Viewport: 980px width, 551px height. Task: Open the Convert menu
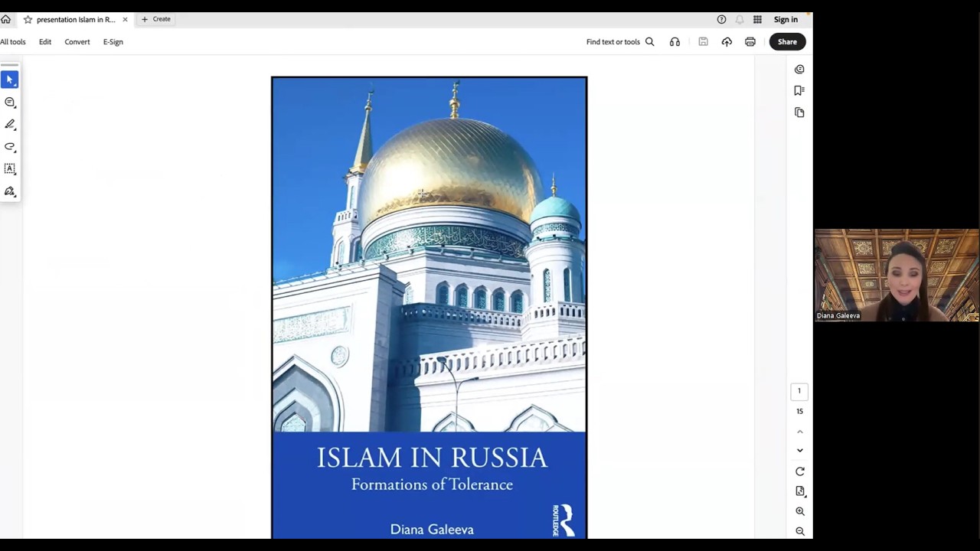point(77,42)
